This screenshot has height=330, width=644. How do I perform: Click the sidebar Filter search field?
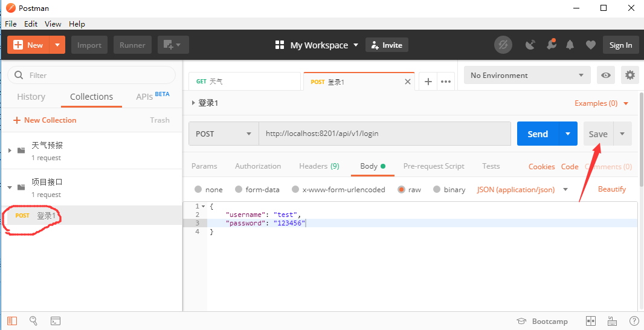pos(92,75)
